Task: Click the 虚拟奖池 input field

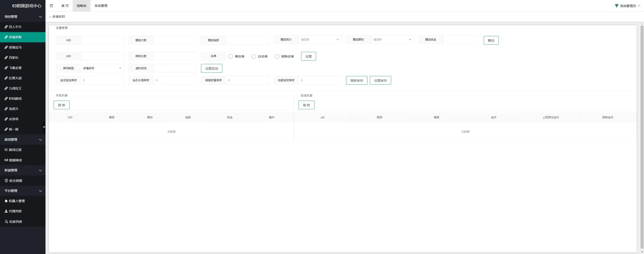Action: coord(175,68)
